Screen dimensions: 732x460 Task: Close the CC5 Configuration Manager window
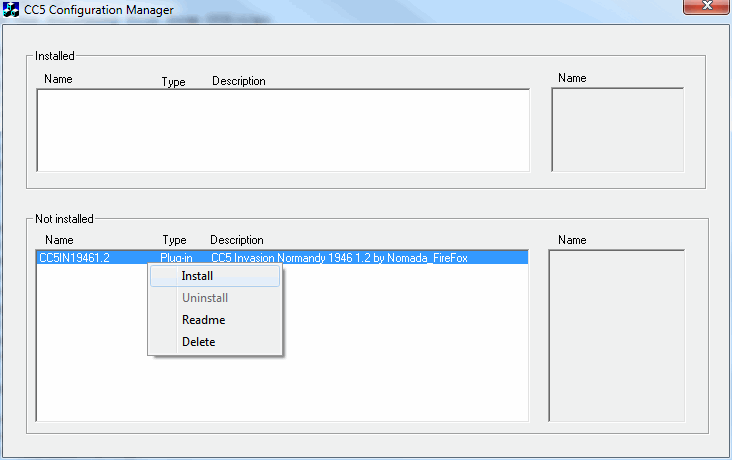(706, 8)
